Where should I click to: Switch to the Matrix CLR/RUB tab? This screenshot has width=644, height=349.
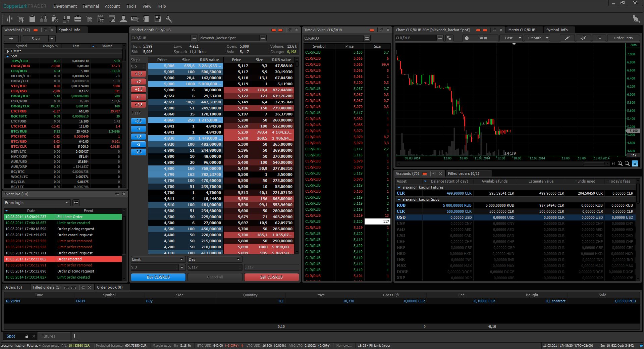pos(522,30)
